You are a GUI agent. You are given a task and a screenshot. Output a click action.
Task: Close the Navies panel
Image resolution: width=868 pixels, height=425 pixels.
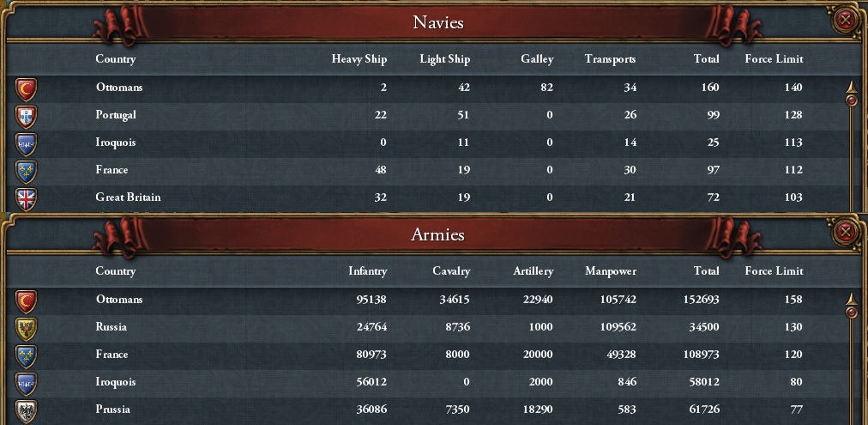tap(846, 19)
